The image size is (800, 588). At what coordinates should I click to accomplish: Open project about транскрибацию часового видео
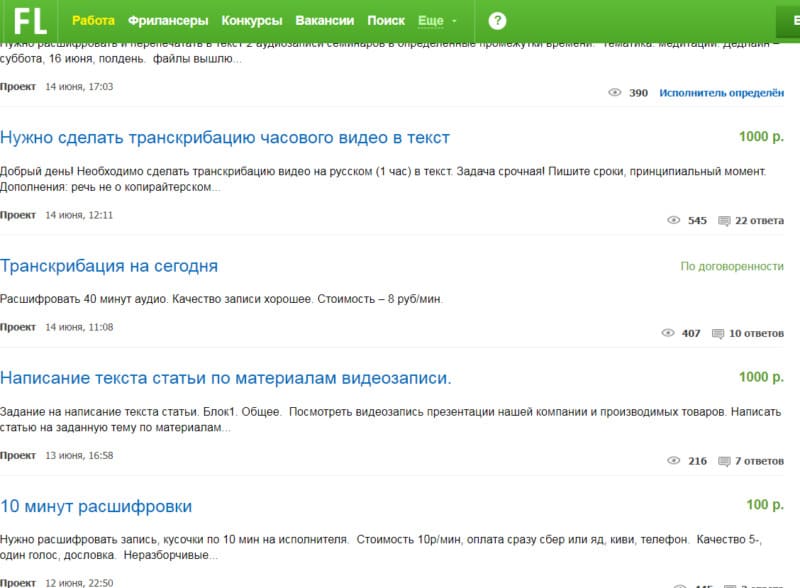(x=225, y=138)
